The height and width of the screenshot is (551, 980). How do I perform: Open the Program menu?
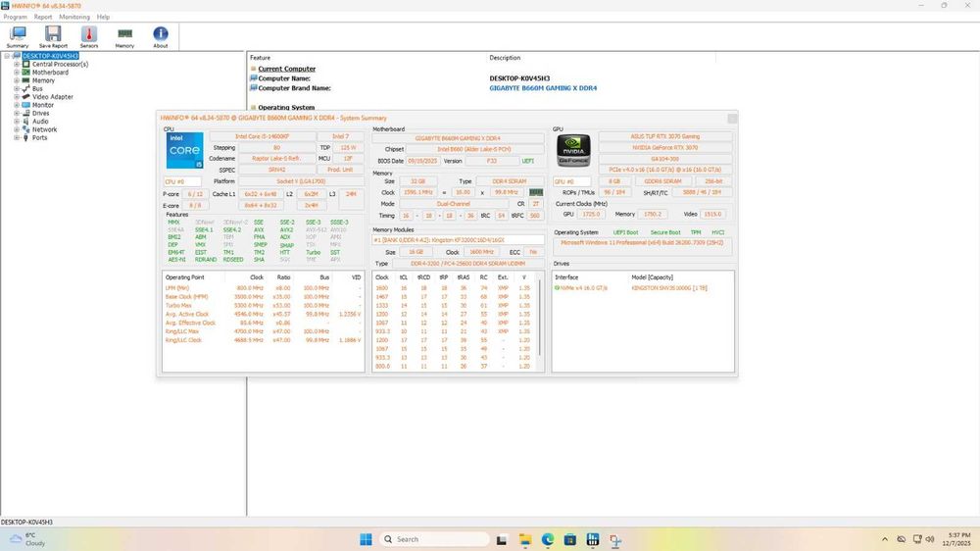15,17
